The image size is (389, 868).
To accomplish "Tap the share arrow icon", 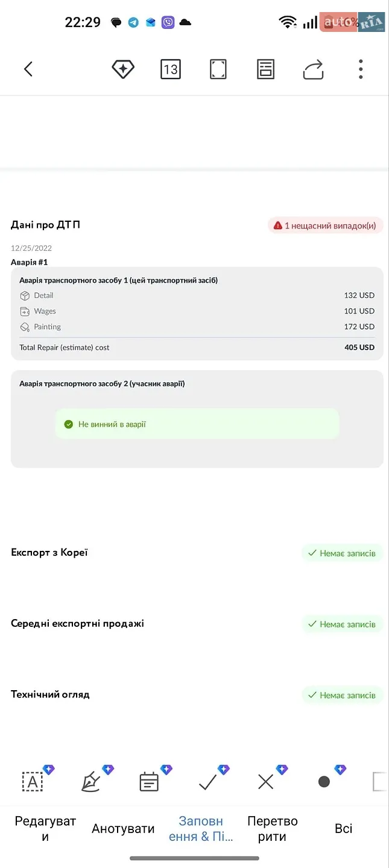I will (x=313, y=69).
